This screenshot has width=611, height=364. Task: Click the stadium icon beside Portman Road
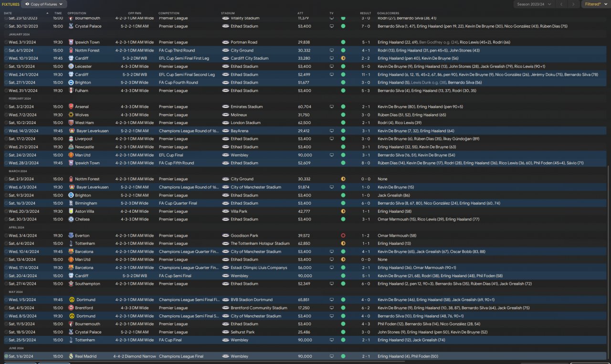click(226, 42)
